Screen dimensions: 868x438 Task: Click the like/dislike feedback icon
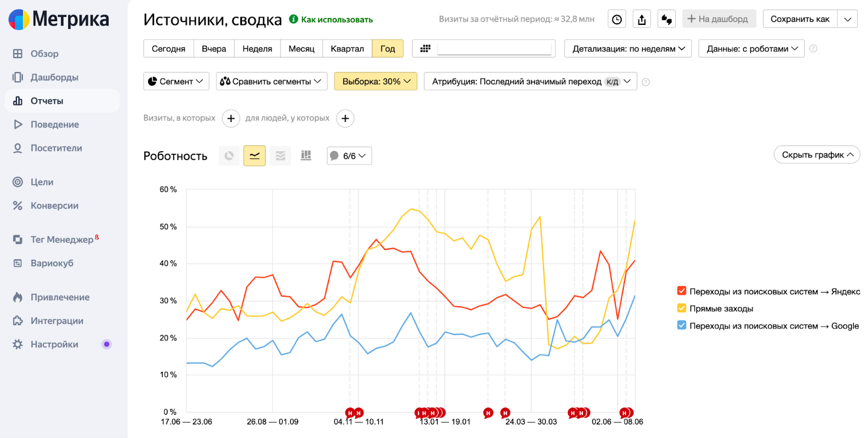(667, 20)
